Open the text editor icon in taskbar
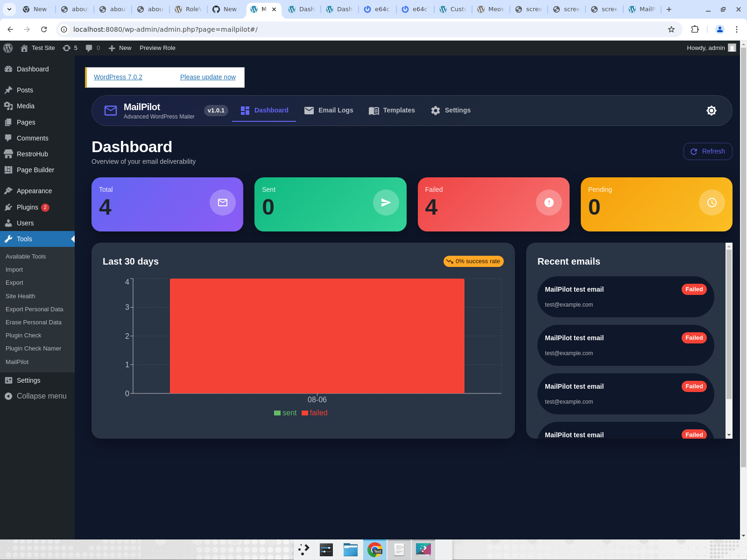The image size is (747, 560). tap(399, 550)
